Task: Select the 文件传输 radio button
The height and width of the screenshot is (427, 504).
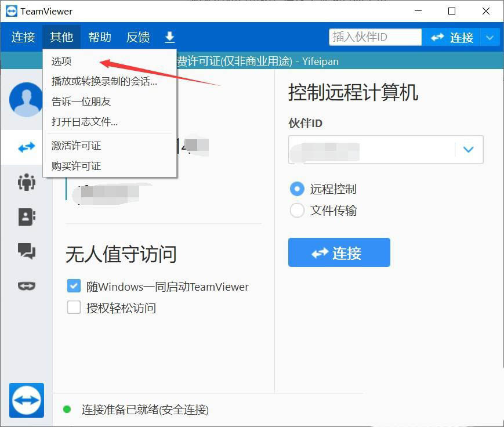Action: 297,210
